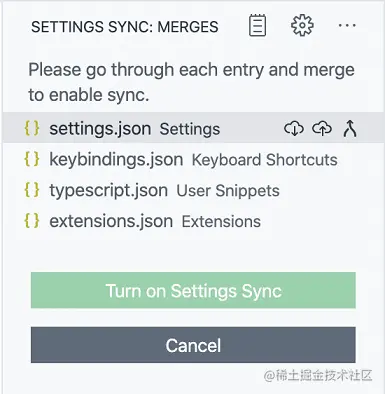Open the sync log notepad icon
Viewport: 385px width, 394px height.
[257, 25]
